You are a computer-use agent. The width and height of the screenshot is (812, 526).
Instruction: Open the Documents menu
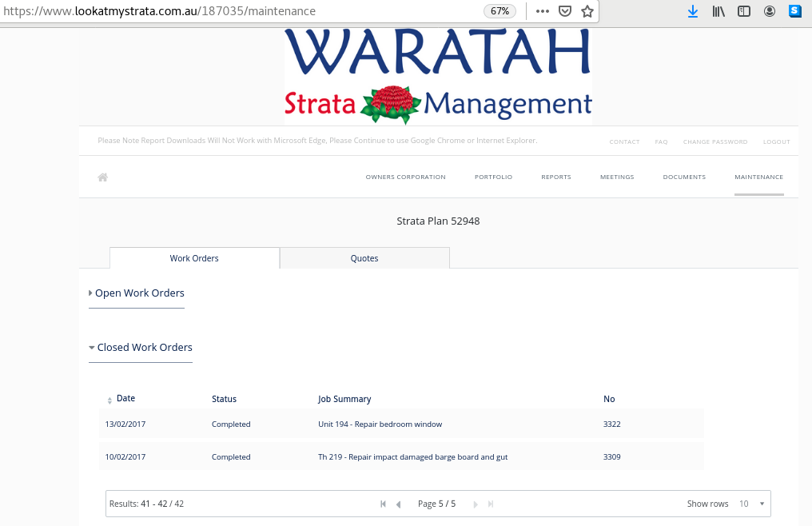pyautogui.click(x=684, y=177)
